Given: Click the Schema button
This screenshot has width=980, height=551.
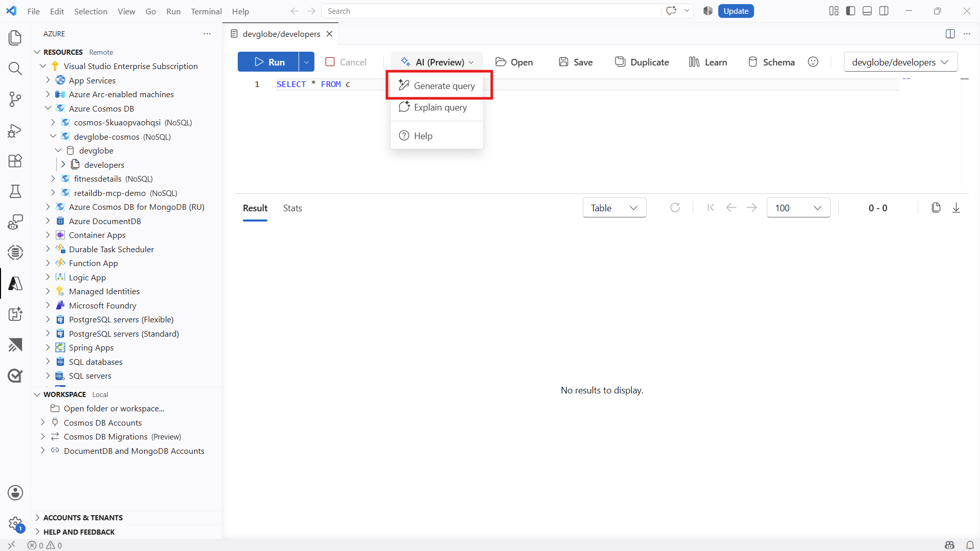Looking at the screenshot, I should 771,62.
